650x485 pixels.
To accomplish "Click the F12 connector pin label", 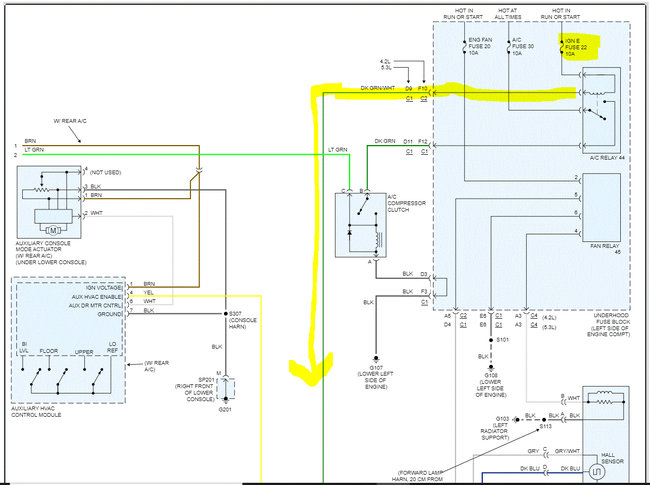I will (x=422, y=142).
